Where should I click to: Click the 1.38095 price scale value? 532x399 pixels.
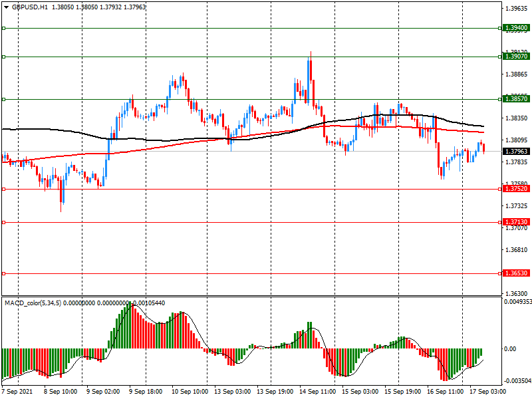[x=517, y=140]
